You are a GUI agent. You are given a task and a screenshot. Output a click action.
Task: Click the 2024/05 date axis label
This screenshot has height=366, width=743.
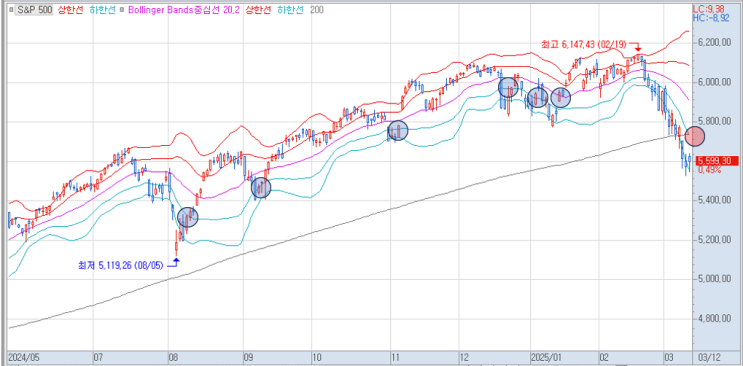coord(24,357)
